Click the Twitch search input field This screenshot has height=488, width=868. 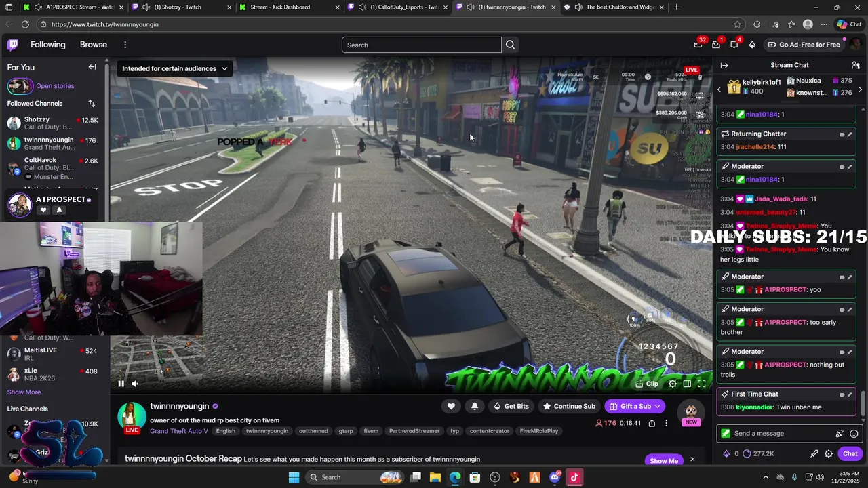(421, 45)
